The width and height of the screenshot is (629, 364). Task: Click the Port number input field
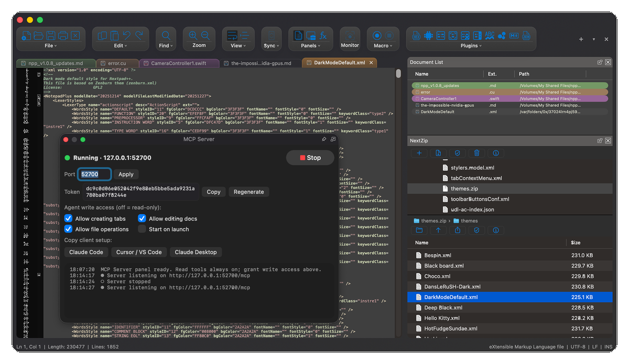(94, 174)
